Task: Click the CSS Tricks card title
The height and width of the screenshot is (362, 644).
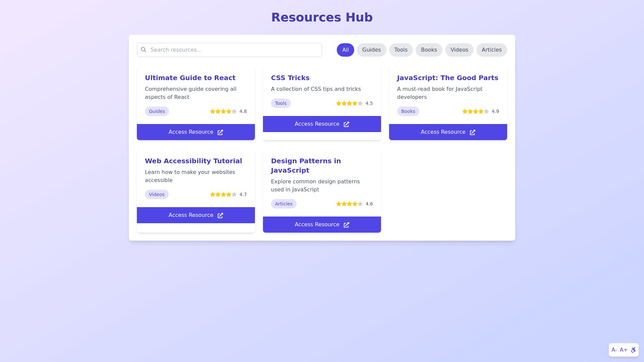Action: pos(290,78)
